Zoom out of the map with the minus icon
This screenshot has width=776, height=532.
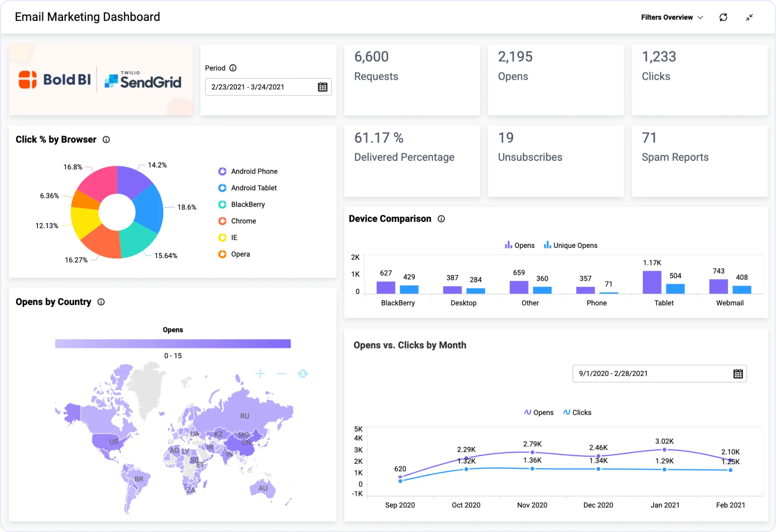pos(281,374)
